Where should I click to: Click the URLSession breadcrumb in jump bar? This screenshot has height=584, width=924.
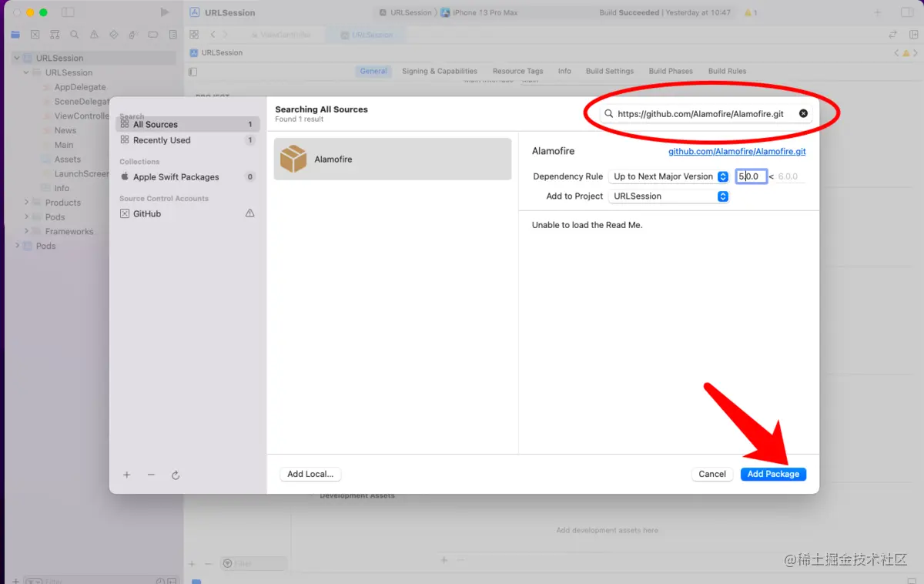coord(216,52)
